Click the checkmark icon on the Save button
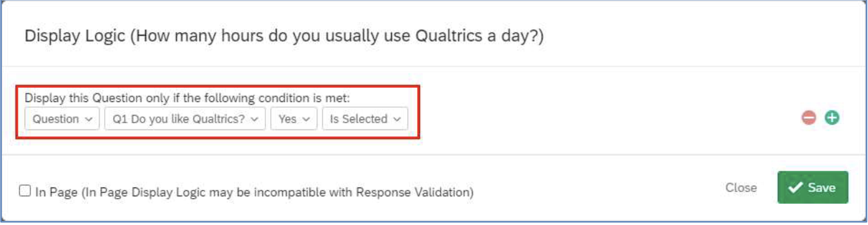The image size is (868, 225). point(795,187)
